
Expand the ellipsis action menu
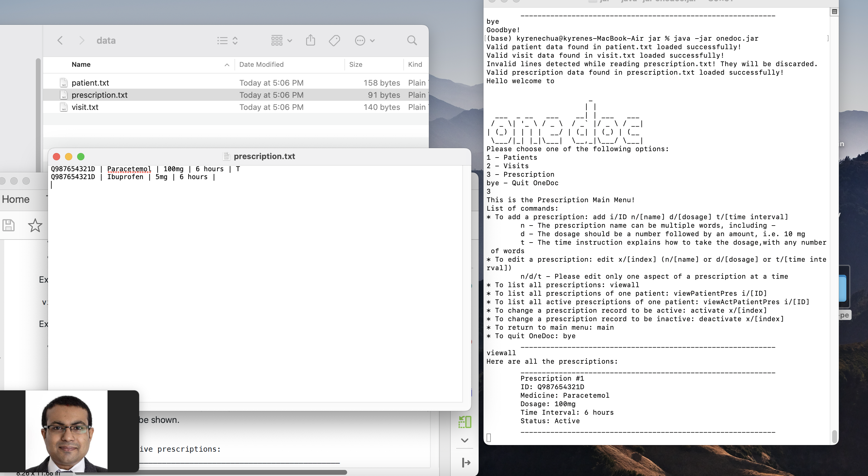pyautogui.click(x=364, y=40)
